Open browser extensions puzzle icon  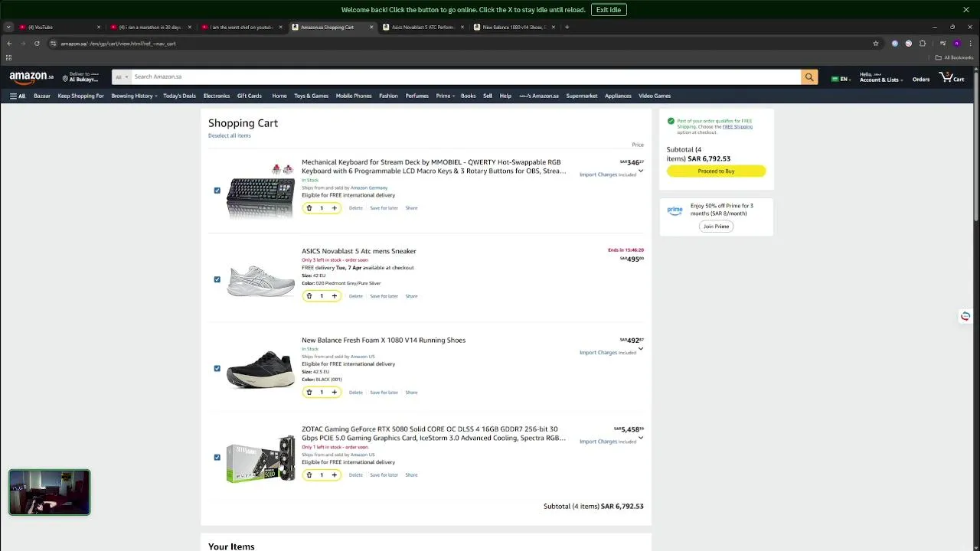point(923,44)
